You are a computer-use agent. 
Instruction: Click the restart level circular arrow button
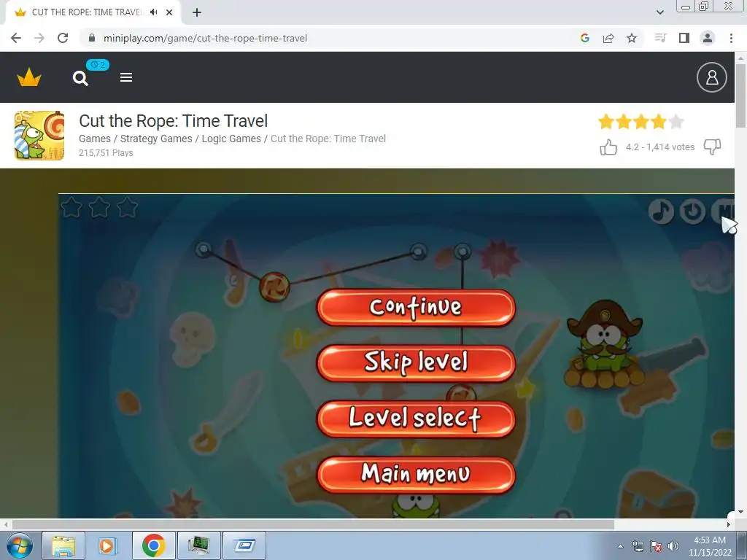click(x=692, y=211)
